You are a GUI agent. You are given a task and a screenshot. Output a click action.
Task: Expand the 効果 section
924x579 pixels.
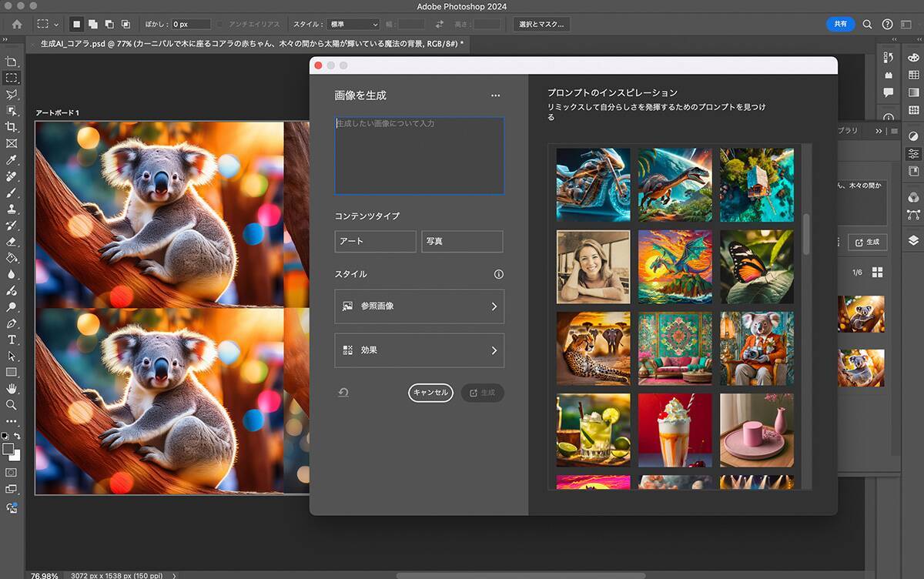point(420,350)
